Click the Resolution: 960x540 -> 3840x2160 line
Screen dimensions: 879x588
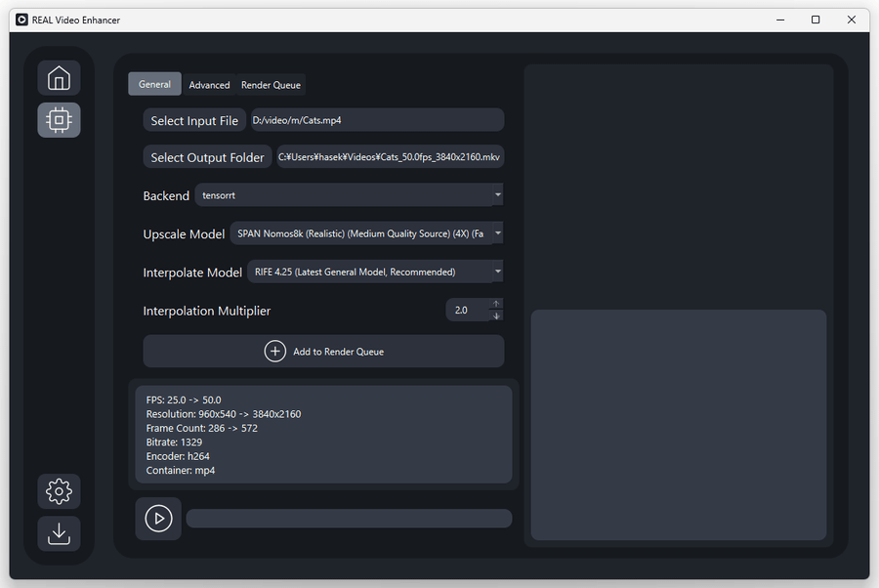click(x=223, y=414)
